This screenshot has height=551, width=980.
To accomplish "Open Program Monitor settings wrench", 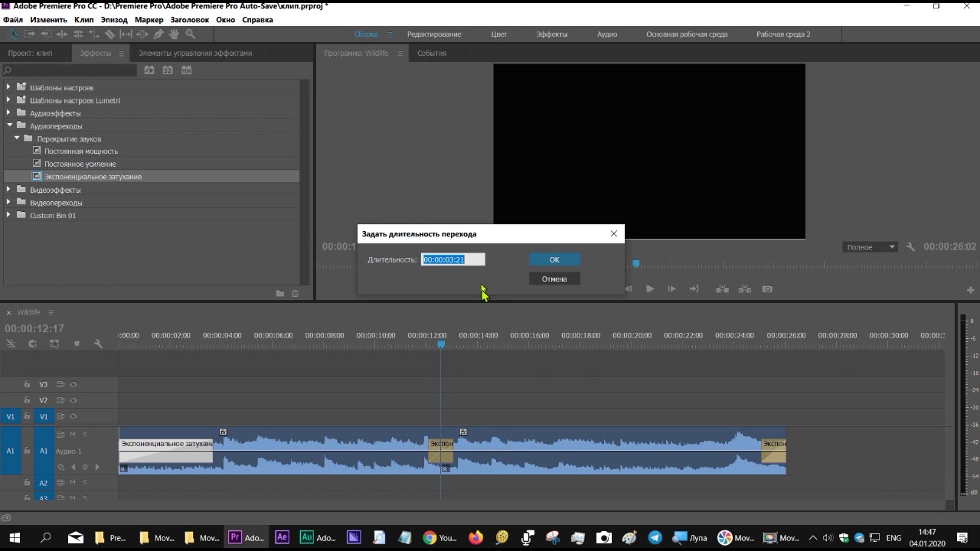I will coord(910,247).
